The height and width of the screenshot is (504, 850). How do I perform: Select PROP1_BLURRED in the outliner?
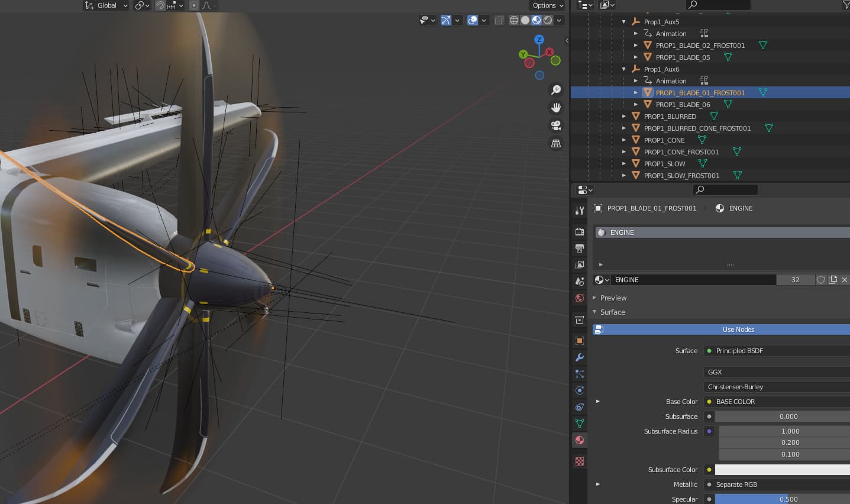tap(670, 117)
